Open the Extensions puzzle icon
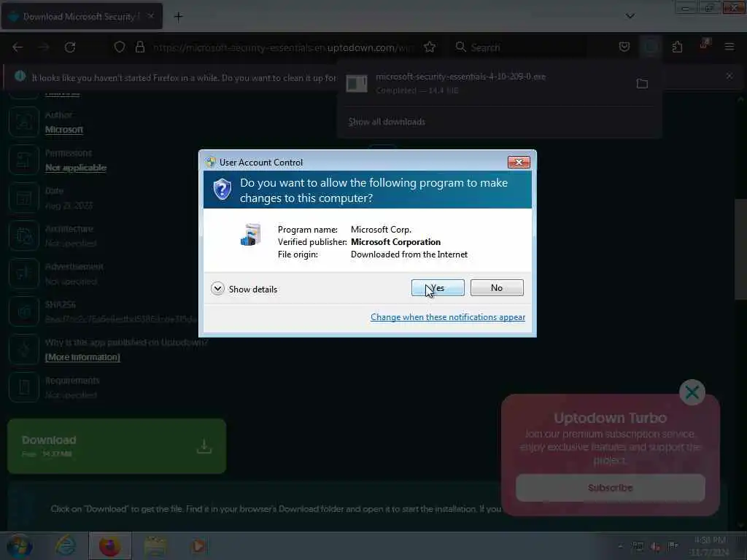The image size is (747, 560). pyautogui.click(x=677, y=47)
